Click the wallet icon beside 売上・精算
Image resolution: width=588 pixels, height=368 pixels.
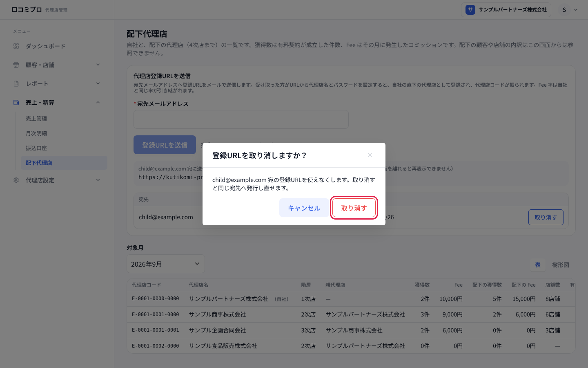tap(16, 103)
